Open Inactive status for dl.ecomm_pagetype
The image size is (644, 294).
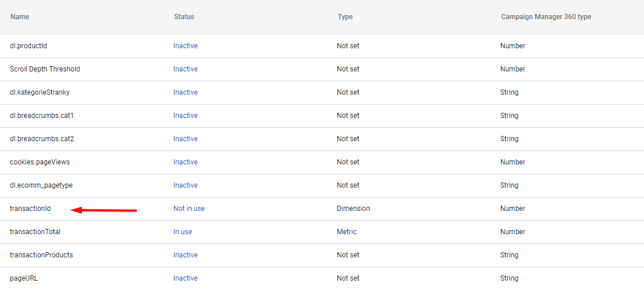pos(185,185)
